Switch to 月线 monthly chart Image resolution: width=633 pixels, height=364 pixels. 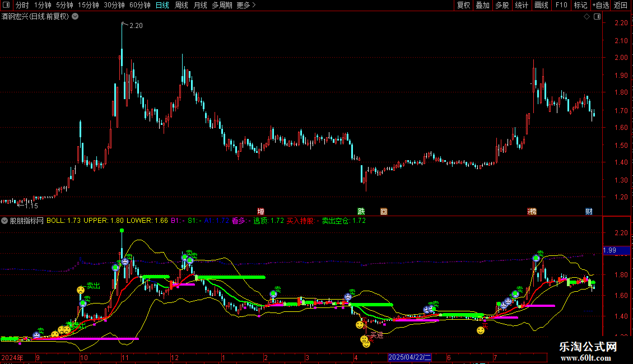point(200,5)
